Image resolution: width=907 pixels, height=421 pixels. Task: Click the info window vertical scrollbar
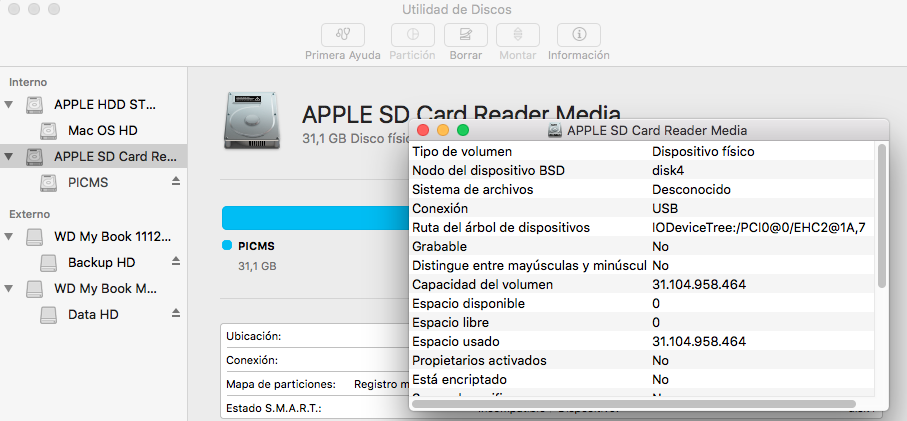(x=881, y=215)
